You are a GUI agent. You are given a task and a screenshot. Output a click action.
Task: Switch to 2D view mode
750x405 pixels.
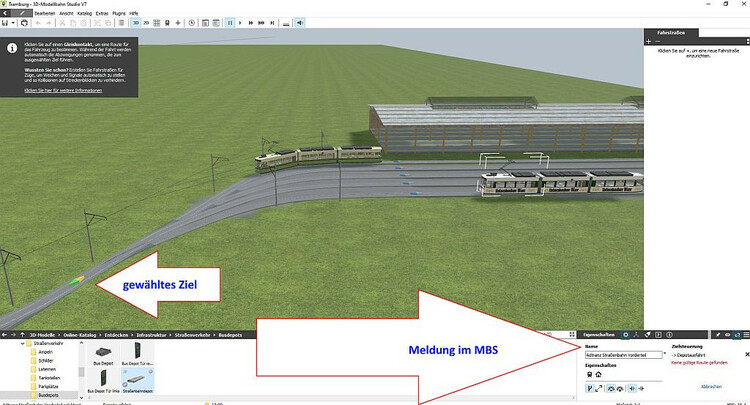pyautogui.click(x=146, y=23)
